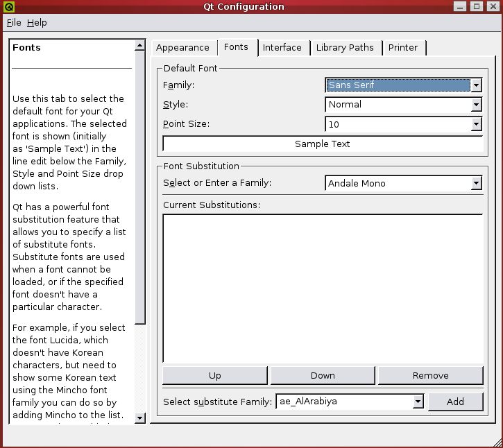This screenshot has height=448, width=503.
Task: Click the Sample Text preview field
Action: click(323, 144)
